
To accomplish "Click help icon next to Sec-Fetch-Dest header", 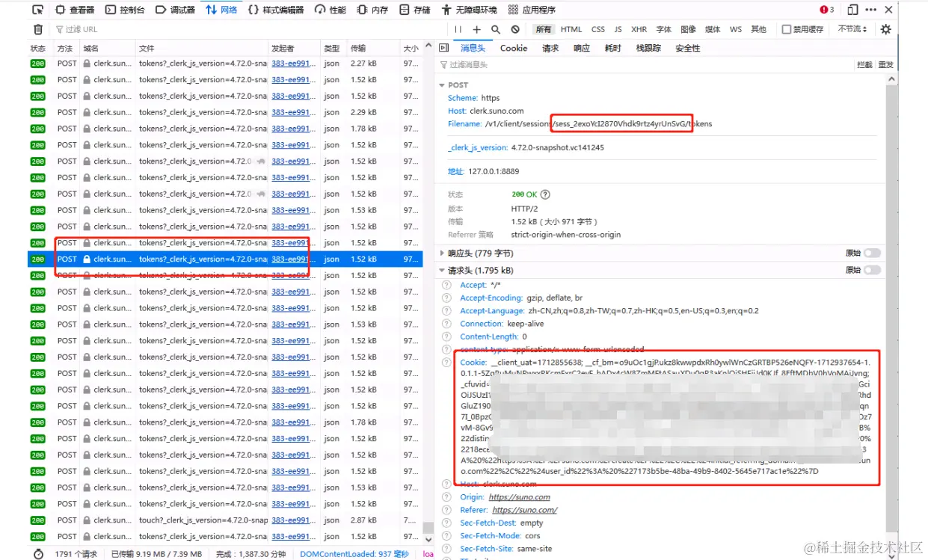I will point(446,523).
